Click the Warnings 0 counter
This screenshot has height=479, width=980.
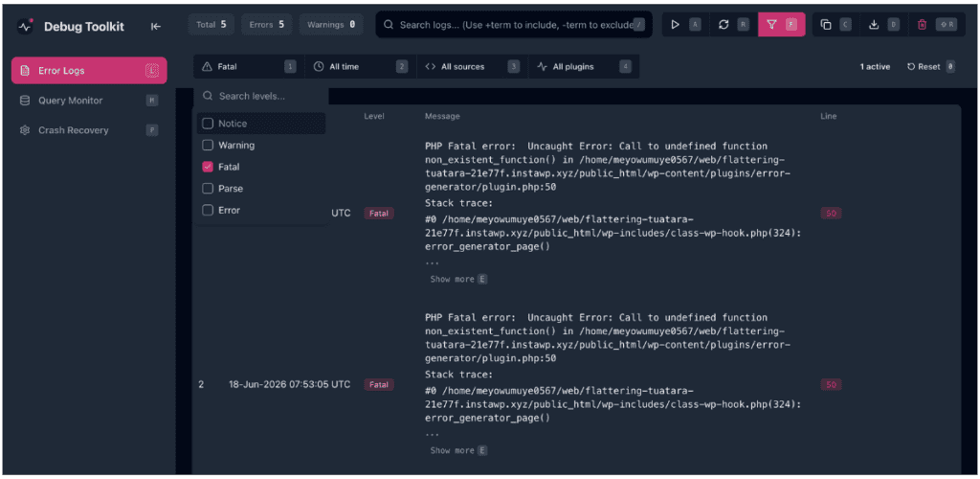coord(331,24)
